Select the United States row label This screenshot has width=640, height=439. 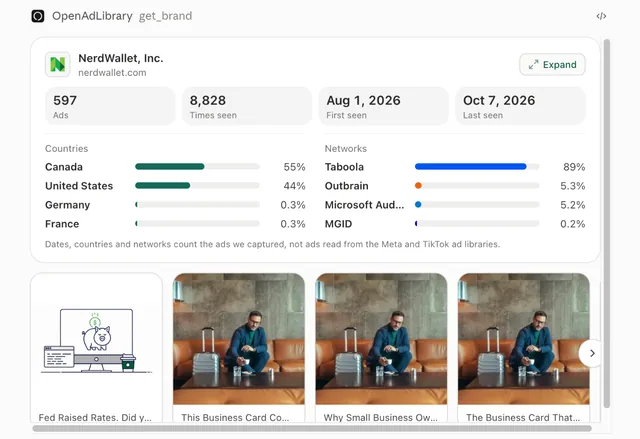click(x=79, y=186)
